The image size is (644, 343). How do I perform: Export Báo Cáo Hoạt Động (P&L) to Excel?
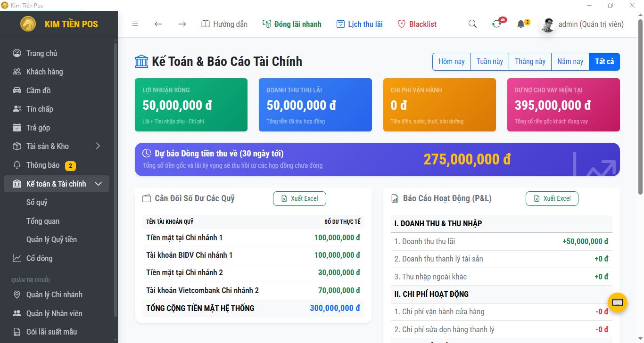(x=552, y=198)
